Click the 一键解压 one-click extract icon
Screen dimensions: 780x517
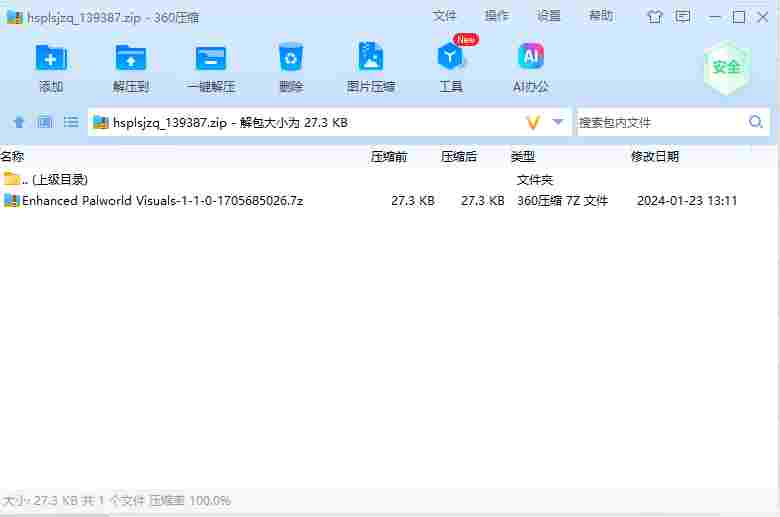(211, 58)
